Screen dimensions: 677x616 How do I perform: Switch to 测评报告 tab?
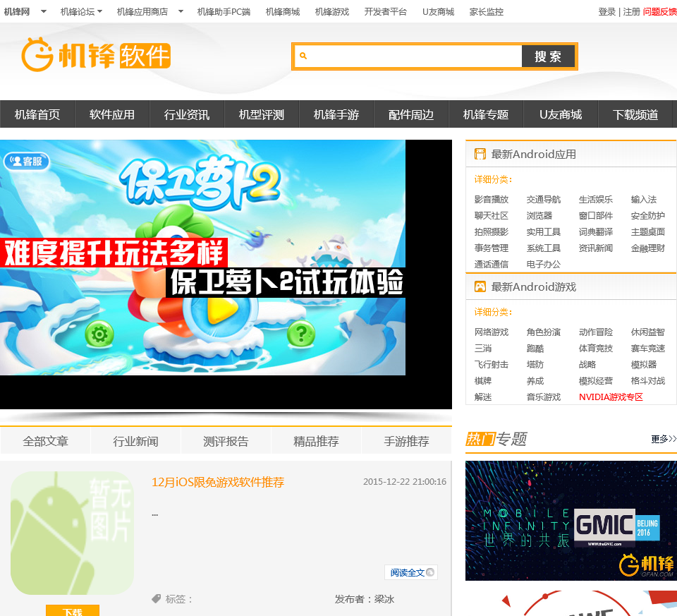click(x=226, y=440)
